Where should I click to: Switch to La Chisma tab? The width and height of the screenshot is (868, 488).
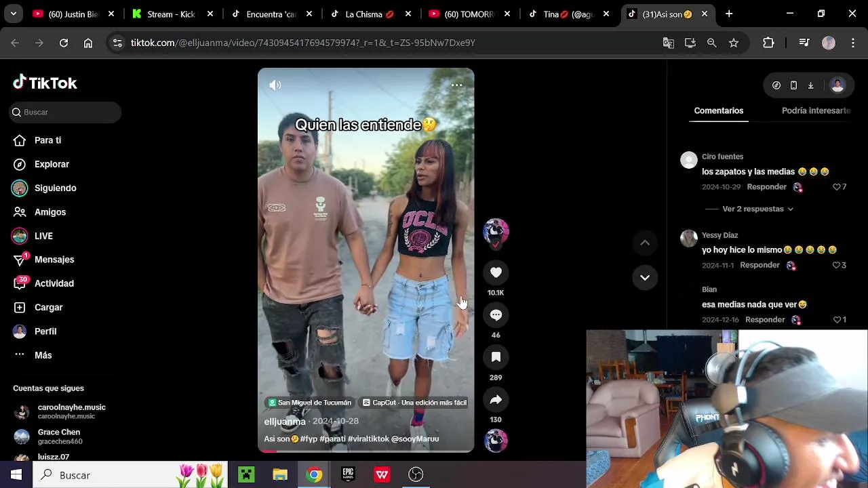tap(370, 14)
